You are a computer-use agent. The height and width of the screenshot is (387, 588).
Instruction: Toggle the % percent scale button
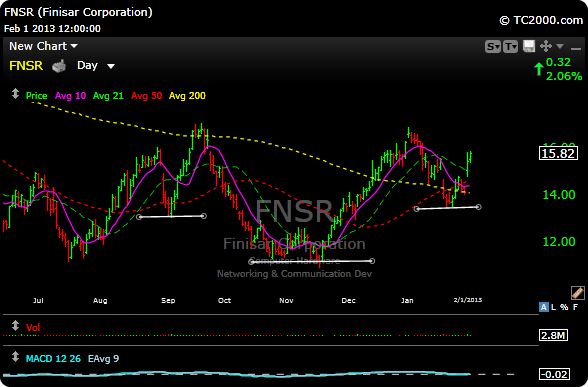tap(564, 307)
